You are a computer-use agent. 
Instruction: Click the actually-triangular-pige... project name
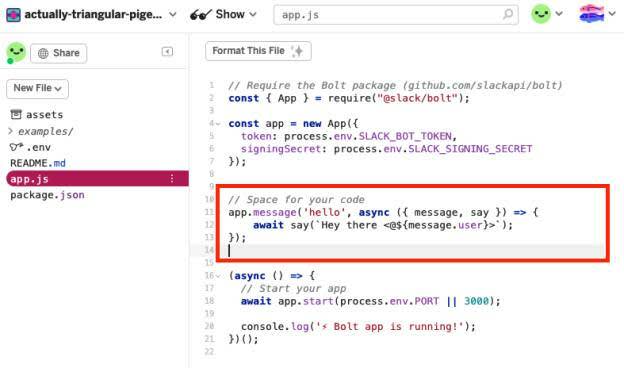point(93,15)
